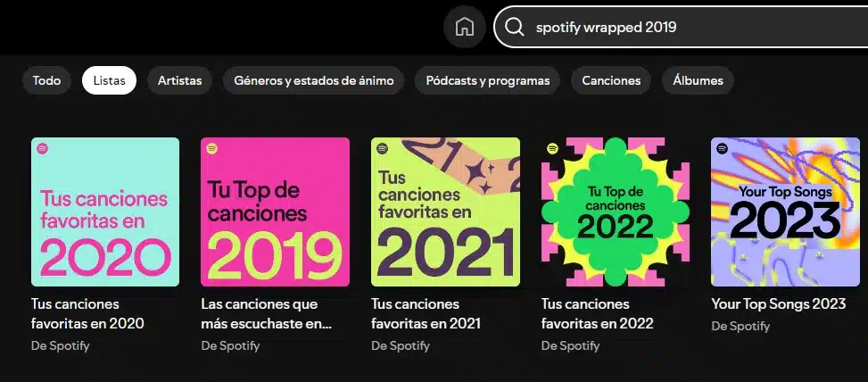Open the Tu Top de canciones 2022 cover

point(616,212)
